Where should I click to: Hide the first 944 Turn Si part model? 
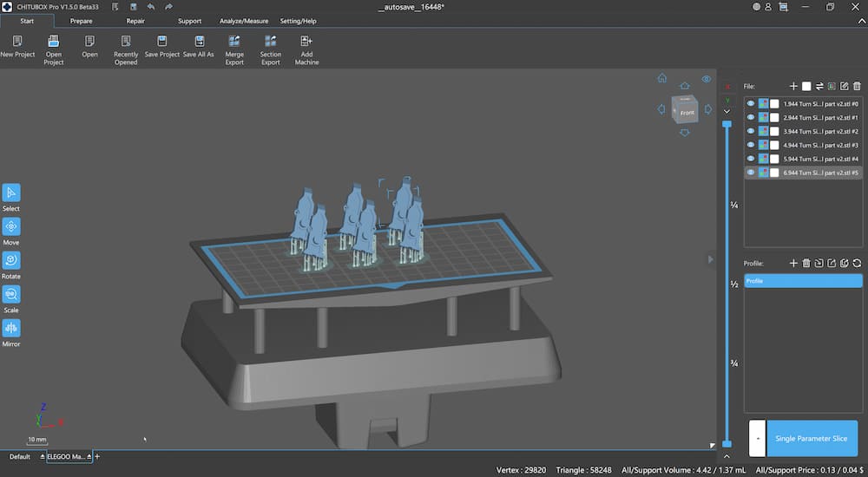click(751, 103)
